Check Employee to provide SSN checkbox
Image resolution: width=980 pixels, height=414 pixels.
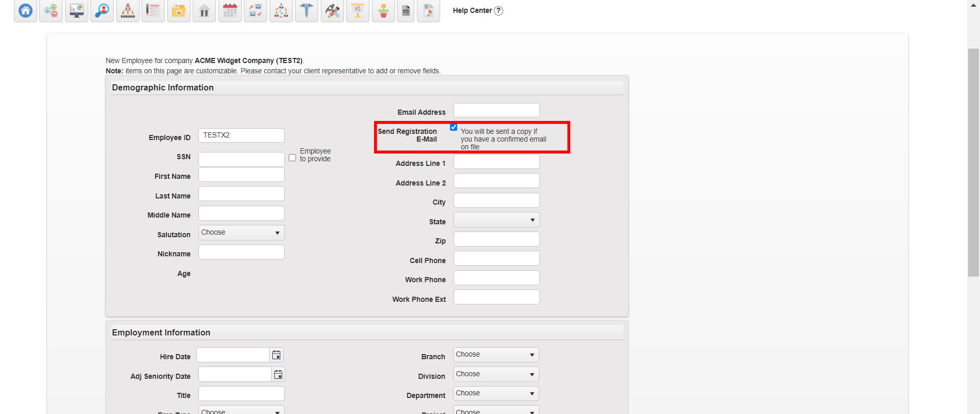pos(292,158)
